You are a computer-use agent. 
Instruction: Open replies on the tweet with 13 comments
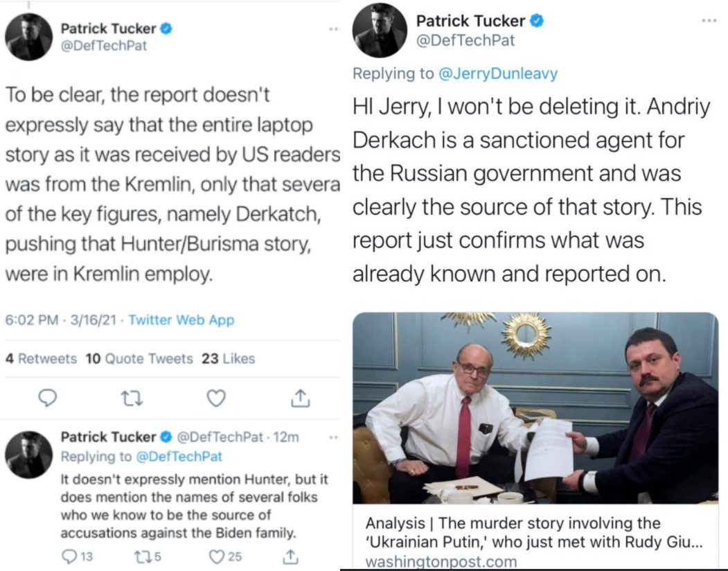(x=77, y=556)
